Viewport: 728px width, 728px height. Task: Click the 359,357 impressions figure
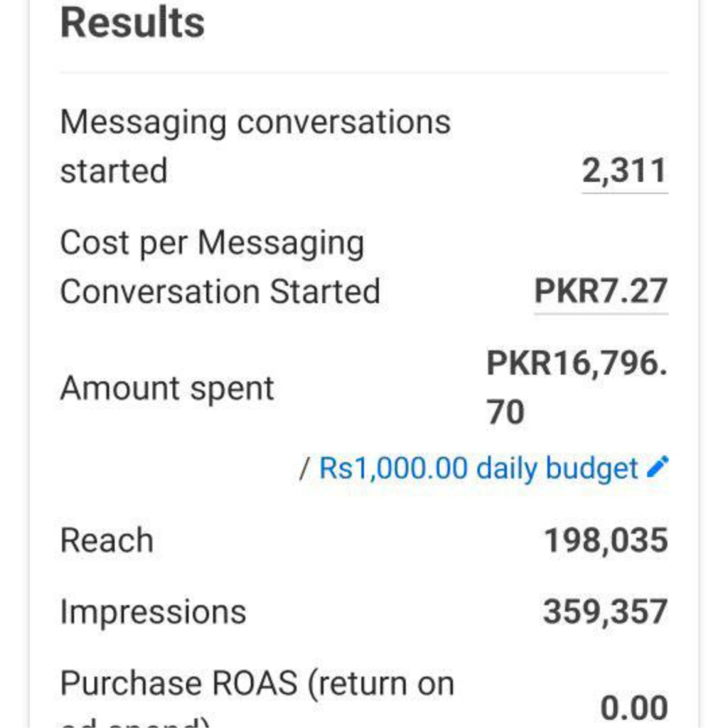pyautogui.click(x=606, y=611)
